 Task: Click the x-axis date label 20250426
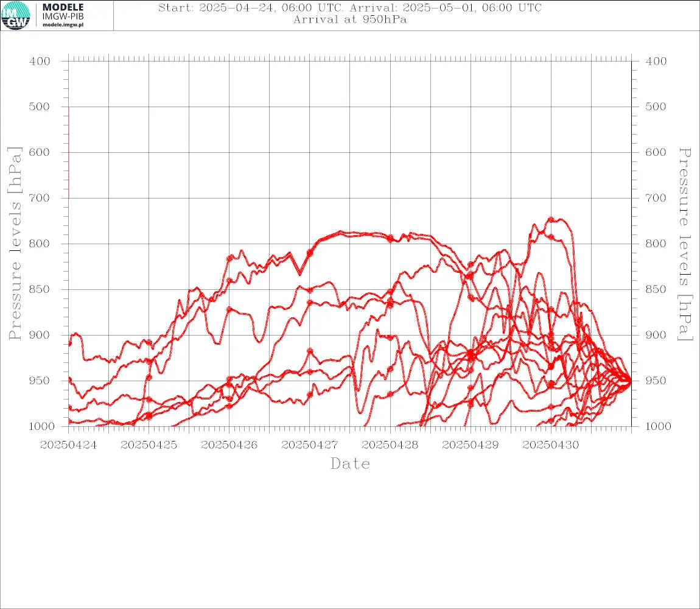229,445
